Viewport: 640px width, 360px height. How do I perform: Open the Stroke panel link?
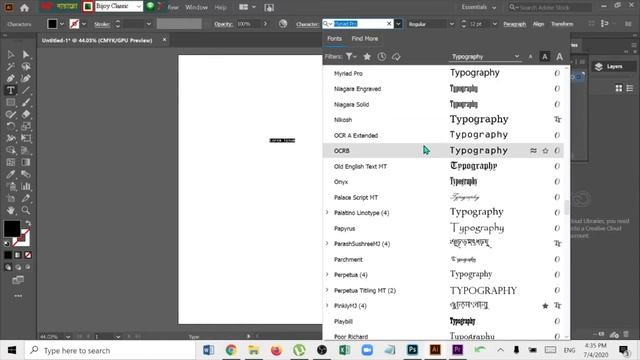point(102,24)
